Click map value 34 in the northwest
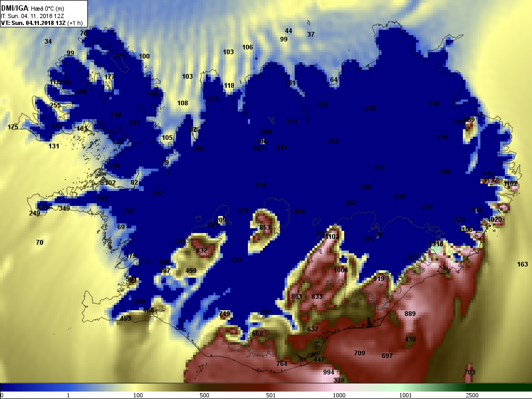This screenshot has width=532, height=399. pyautogui.click(x=48, y=41)
